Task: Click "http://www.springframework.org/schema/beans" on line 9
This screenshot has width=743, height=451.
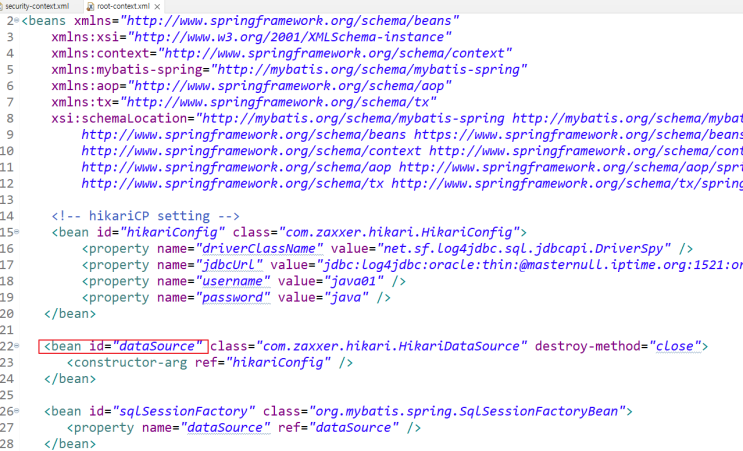Action: click(x=244, y=135)
